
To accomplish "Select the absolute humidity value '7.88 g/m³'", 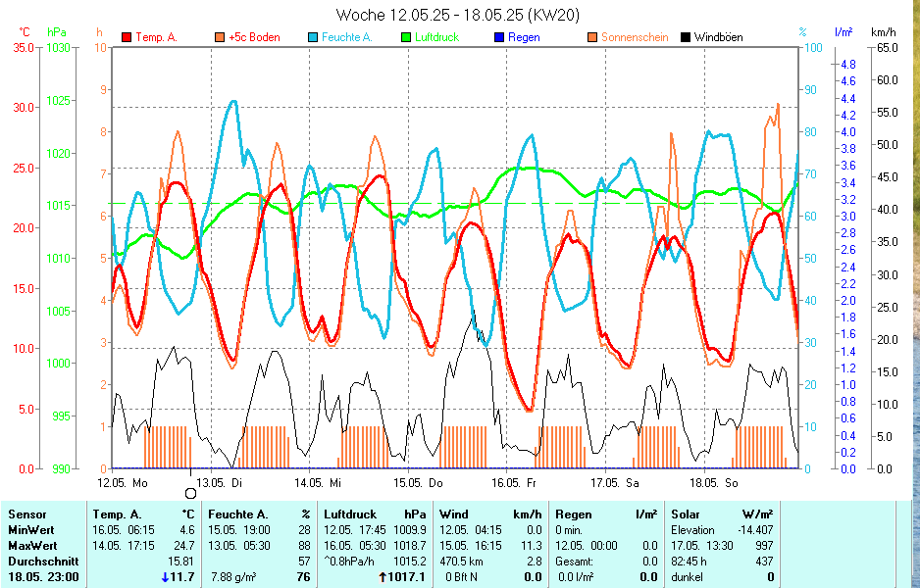I will [x=233, y=577].
